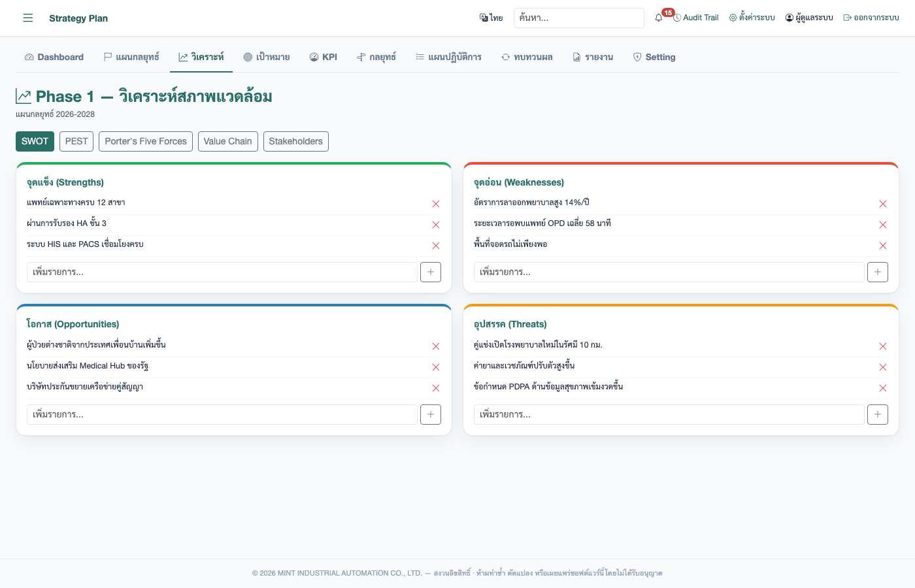Switch to Value Chain analysis
The width and height of the screenshot is (915, 588).
[x=227, y=141]
